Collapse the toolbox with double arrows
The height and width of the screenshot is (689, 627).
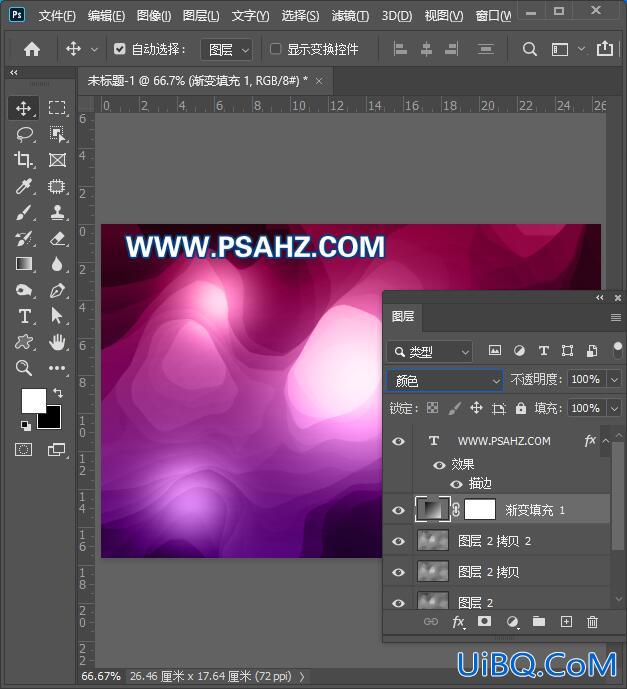pyautogui.click(x=14, y=73)
